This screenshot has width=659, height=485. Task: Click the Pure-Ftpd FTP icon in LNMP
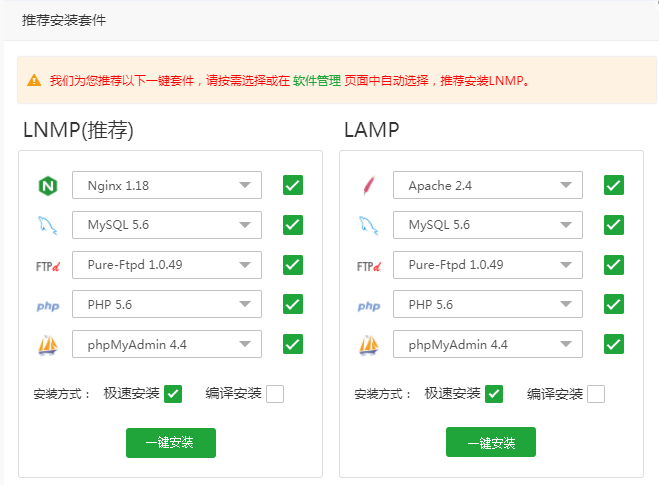point(47,265)
